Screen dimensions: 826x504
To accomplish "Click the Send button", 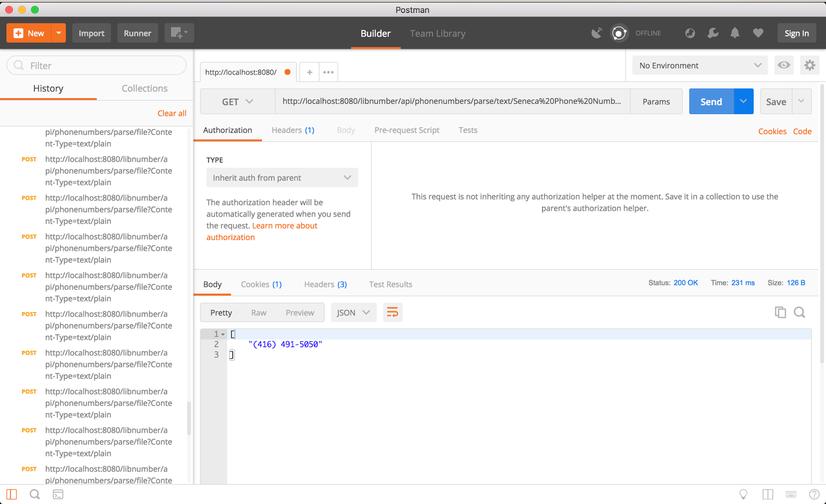I will coord(711,101).
